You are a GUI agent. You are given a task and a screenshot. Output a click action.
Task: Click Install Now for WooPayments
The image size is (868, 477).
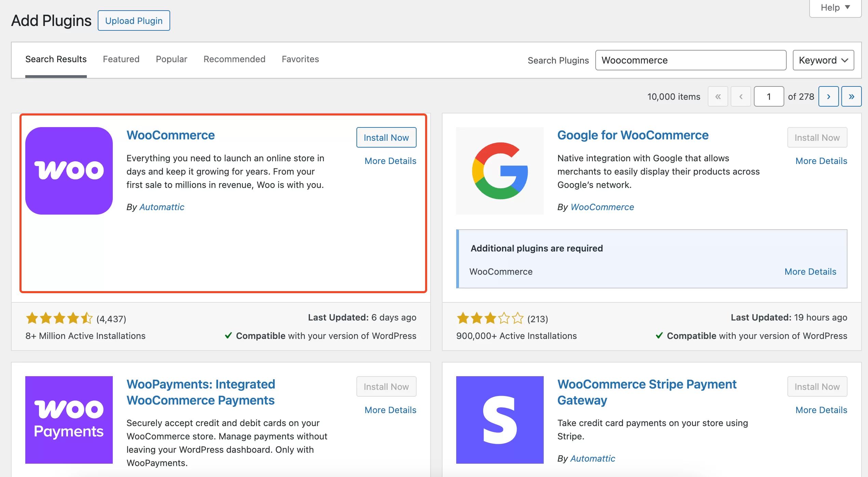pos(386,386)
